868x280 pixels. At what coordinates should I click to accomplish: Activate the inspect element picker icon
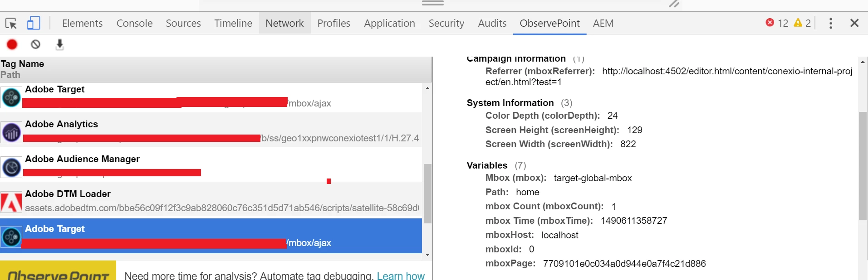[11, 23]
